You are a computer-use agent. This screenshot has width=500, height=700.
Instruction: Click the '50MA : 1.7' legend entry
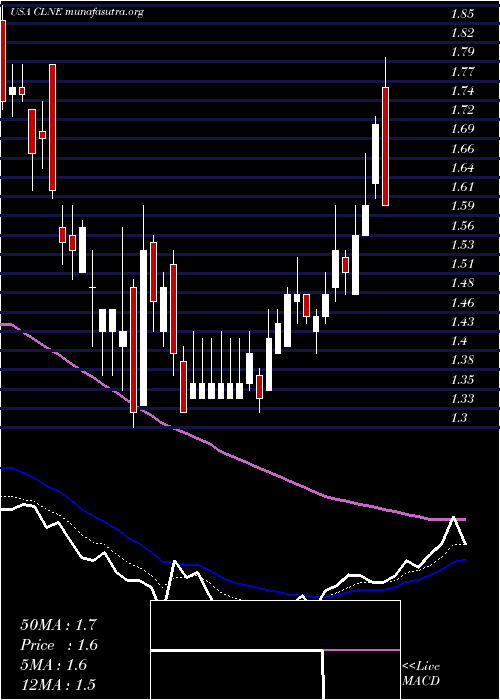[58, 625]
